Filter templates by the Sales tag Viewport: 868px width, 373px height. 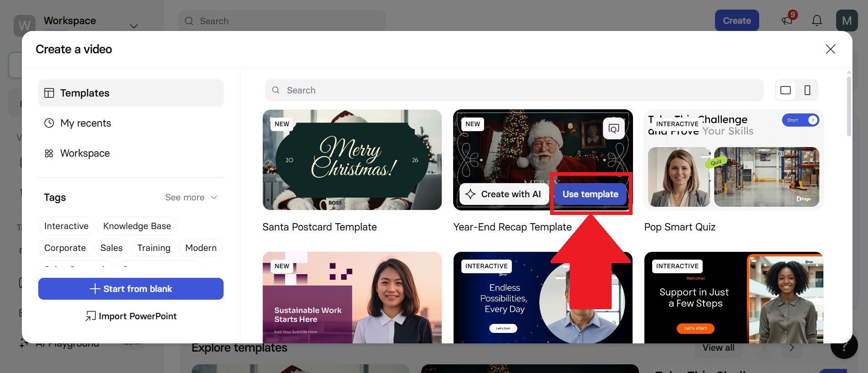(112, 248)
